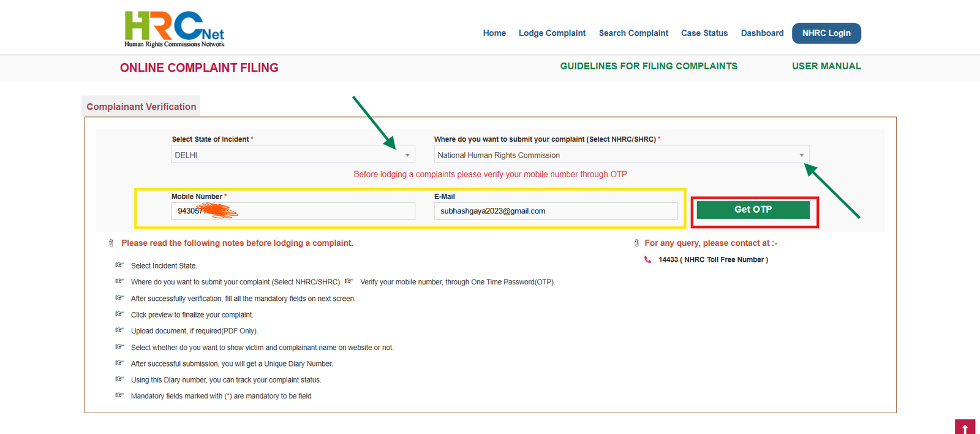The height and width of the screenshot is (434, 980).
Task: Expand the Select State of Incident dropdown
Action: tap(293, 154)
